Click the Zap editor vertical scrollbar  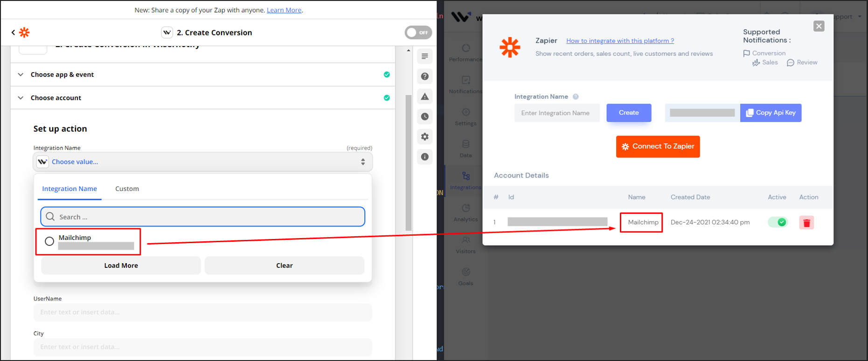pyautogui.click(x=409, y=163)
